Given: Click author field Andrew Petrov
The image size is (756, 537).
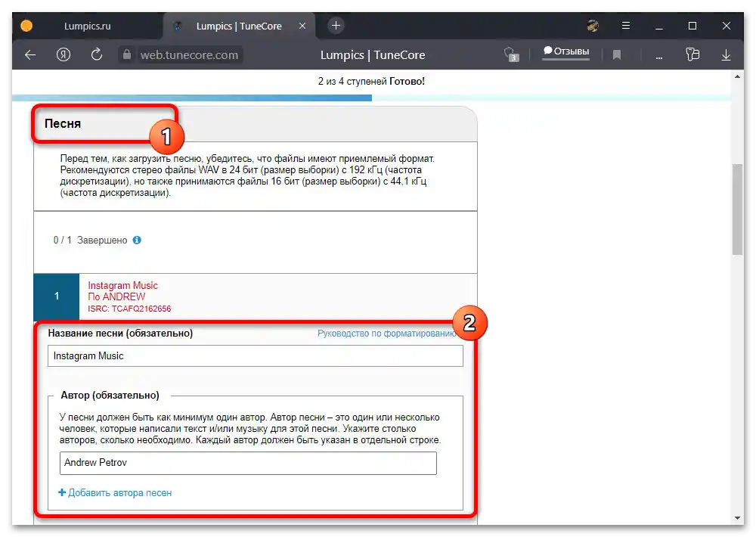Looking at the screenshot, I should click(x=248, y=463).
